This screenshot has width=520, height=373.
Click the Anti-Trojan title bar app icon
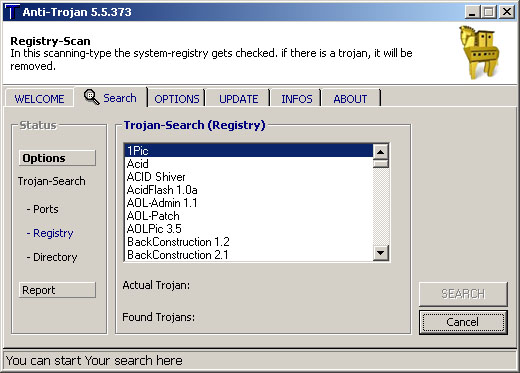pos(12,12)
